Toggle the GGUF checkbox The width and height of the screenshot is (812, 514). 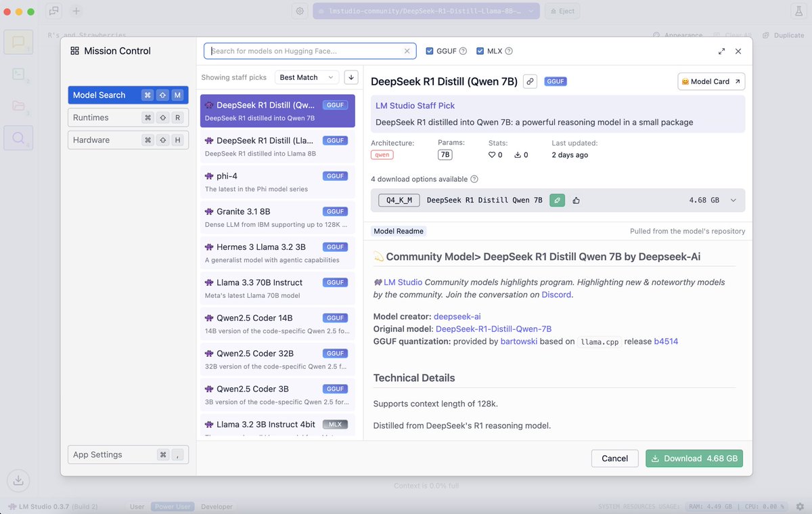pos(430,51)
